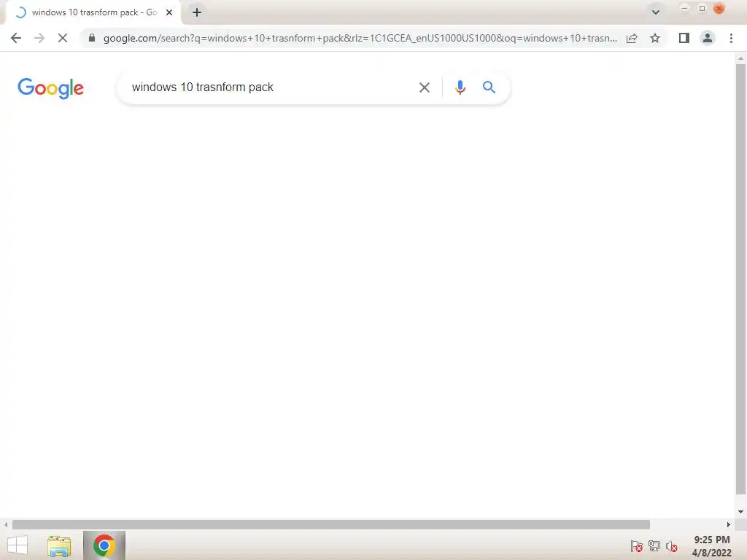
Task: Stop loading the page
Action: [x=63, y=38]
